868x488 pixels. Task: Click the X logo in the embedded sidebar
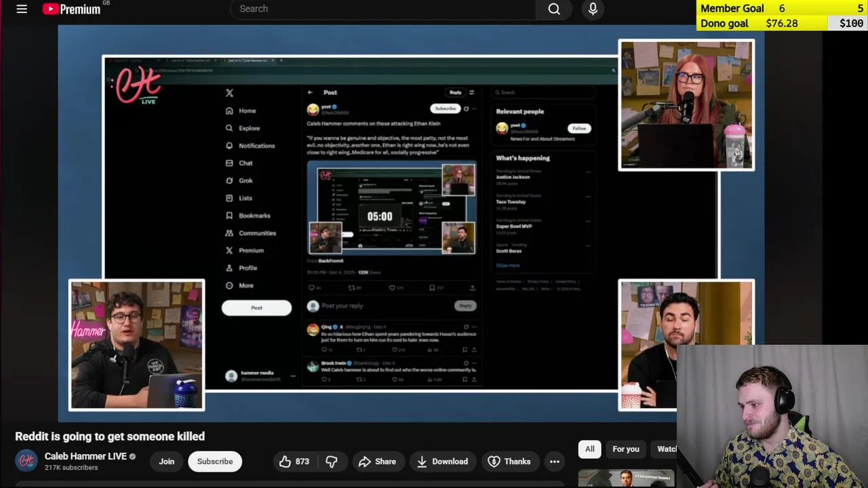[229, 93]
